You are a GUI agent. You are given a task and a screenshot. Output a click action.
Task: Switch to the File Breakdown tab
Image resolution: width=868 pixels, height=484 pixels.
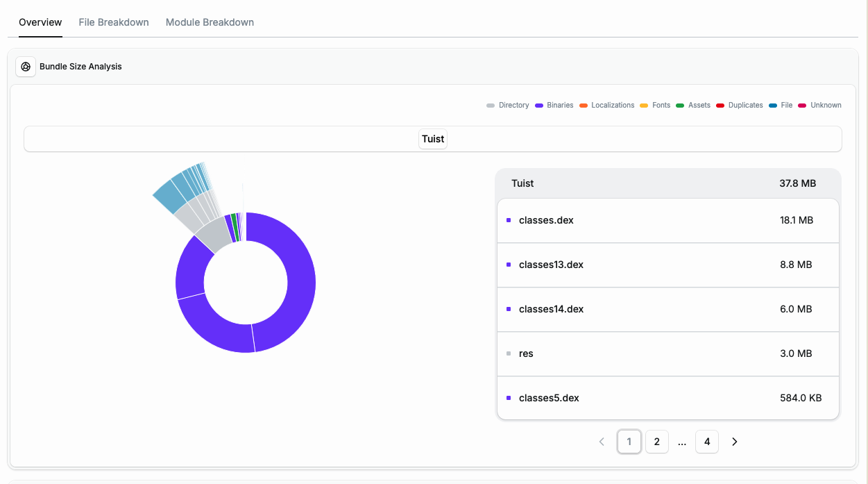113,22
